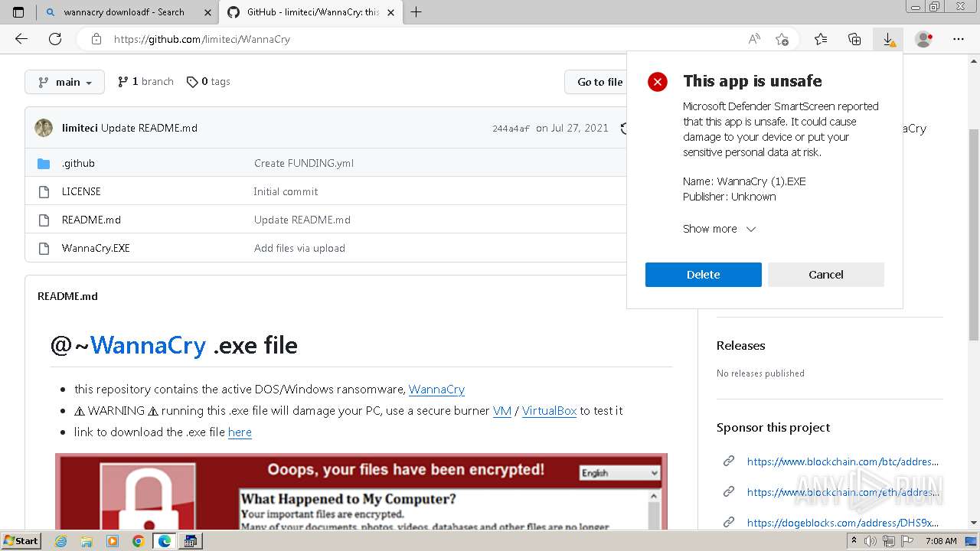
Task: Open the limiteci username link
Action: click(80, 128)
